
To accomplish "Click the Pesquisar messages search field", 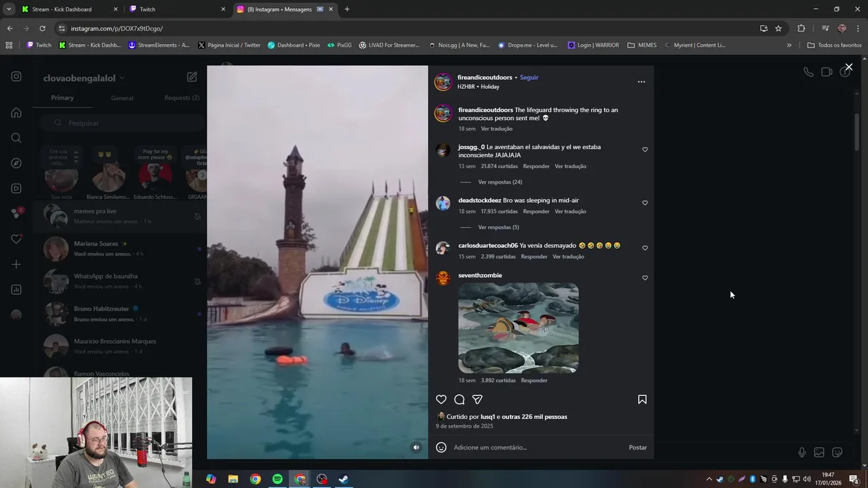I will [122, 123].
